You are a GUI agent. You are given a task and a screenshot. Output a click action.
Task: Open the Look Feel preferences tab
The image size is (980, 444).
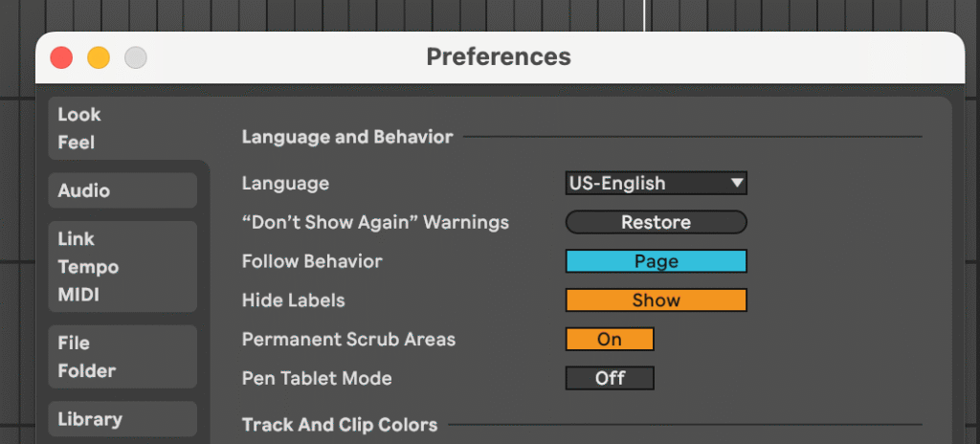click(x=79, y=128)
